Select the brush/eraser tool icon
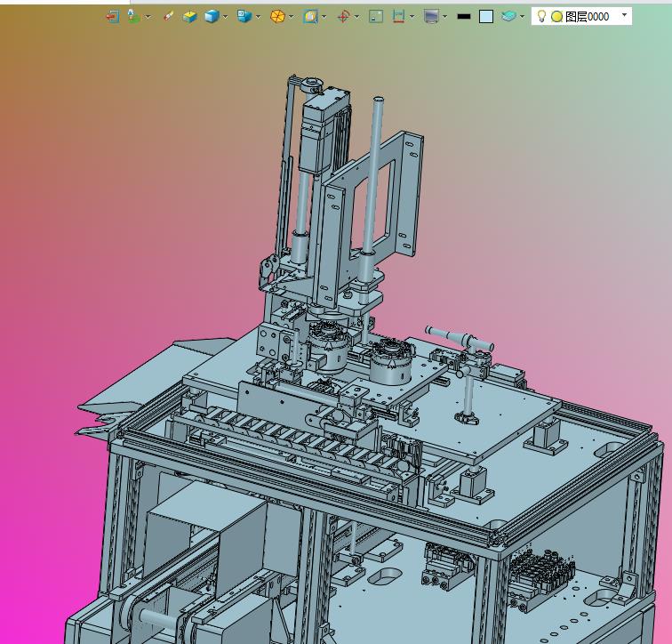The height and width of the screenshot is (644, 672). (168, 17)
